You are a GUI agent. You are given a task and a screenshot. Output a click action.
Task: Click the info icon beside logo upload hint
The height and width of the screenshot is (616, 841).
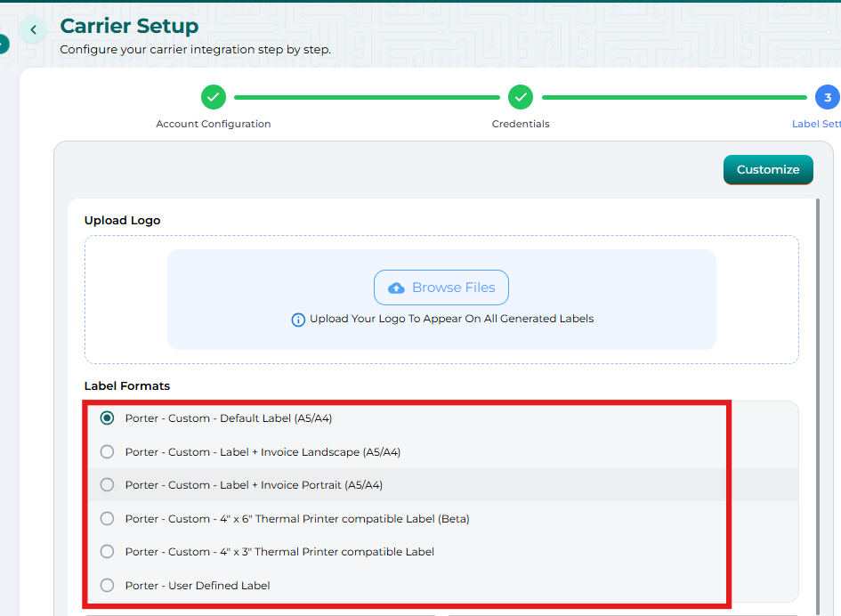coord(298,320)
